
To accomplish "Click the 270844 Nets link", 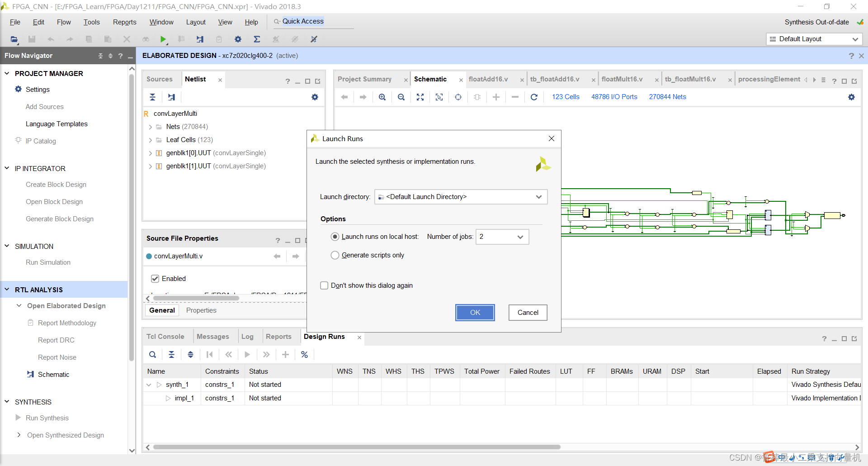I will coord(667,97).
